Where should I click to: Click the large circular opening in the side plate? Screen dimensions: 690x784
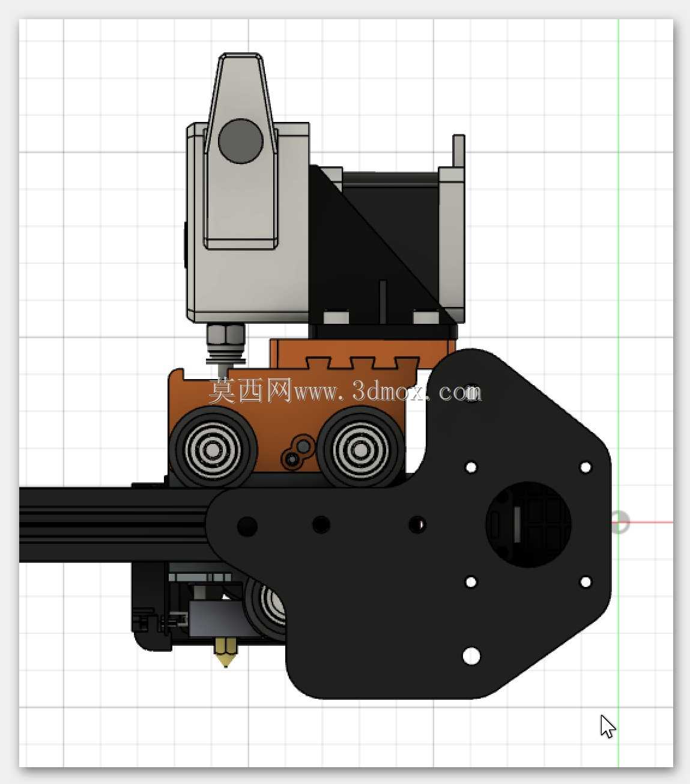(x=528, y=524)
